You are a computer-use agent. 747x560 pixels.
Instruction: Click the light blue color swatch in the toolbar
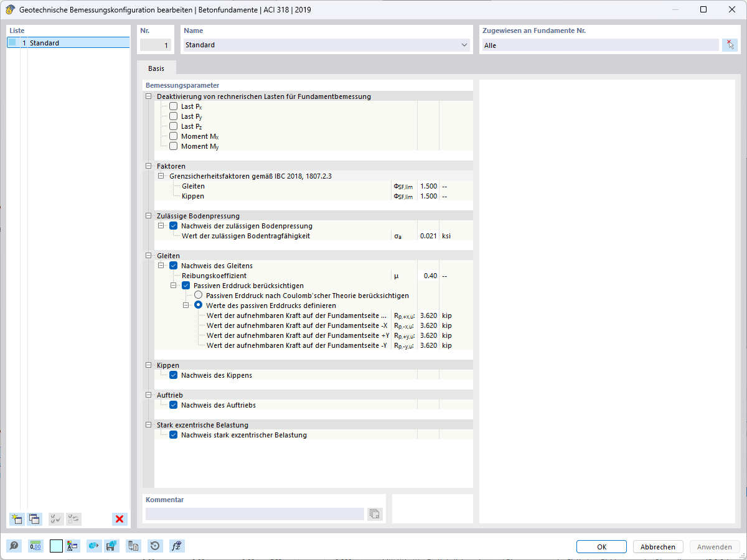[55, 546]
